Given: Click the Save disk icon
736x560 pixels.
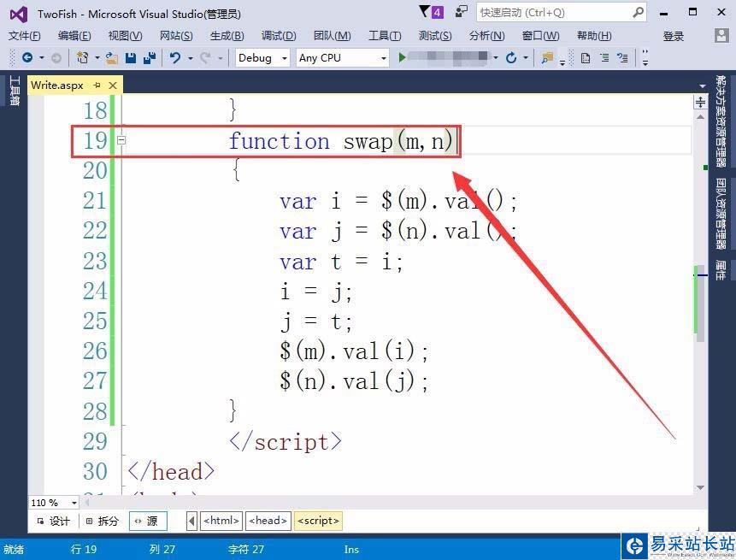Looking at the screenshot, I should 131,58.
